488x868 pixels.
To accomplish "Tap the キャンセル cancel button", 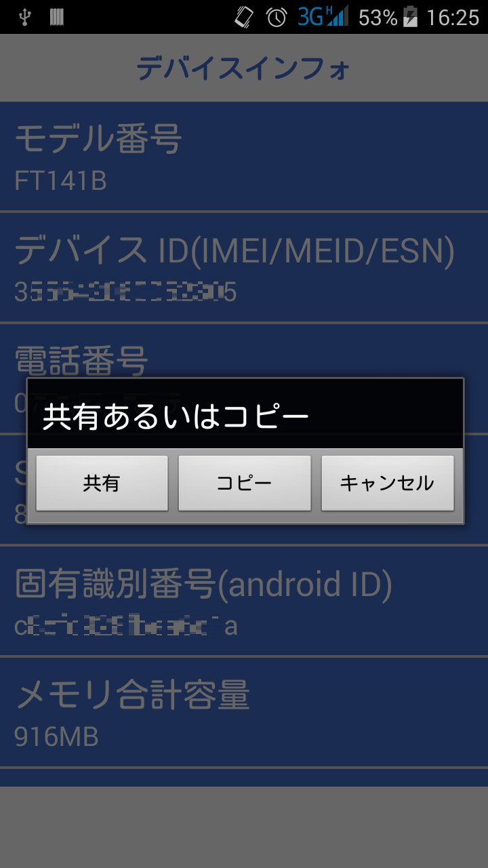I will pos(387,483).
